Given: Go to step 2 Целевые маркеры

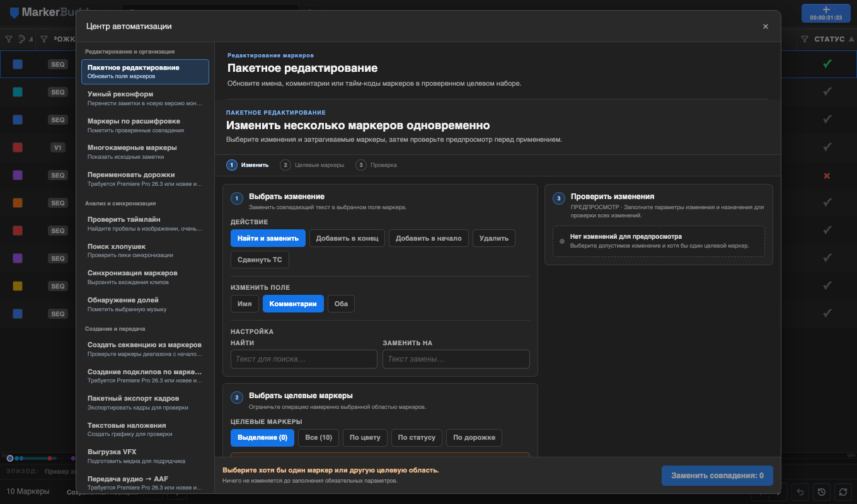Looking at the screenshot, I should click(x=313, y=165).
